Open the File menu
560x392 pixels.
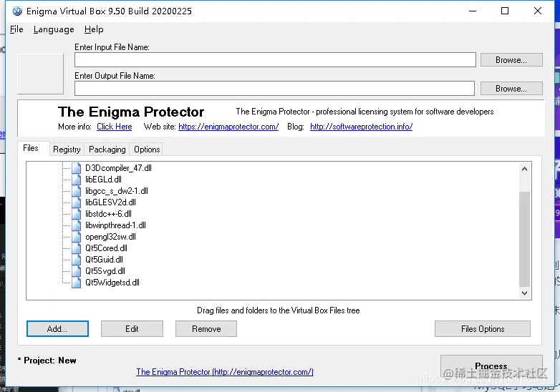16,29
